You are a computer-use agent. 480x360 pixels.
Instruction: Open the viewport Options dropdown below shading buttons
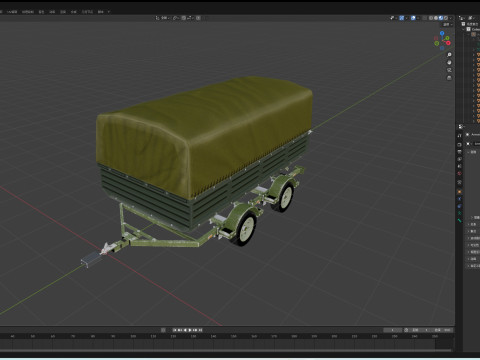[x=448, y=25]
